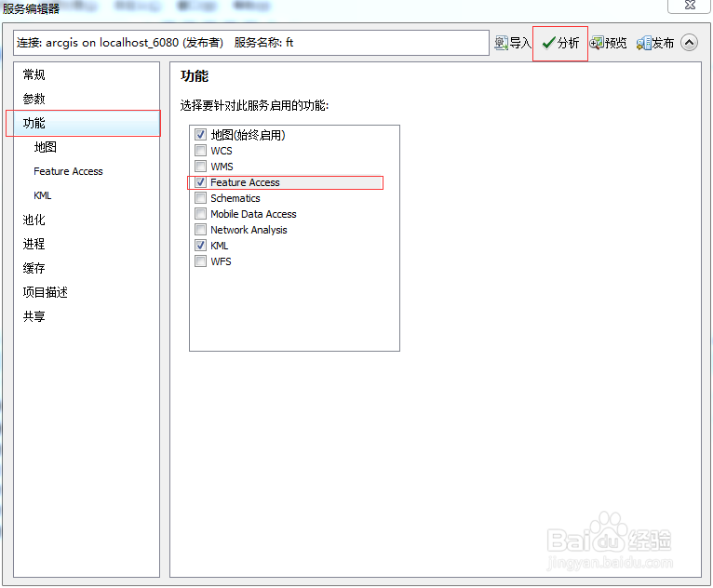Toggle the 地图(始终启用) checkbox
Screen dimensions: 713x588
tap(200, 135)
